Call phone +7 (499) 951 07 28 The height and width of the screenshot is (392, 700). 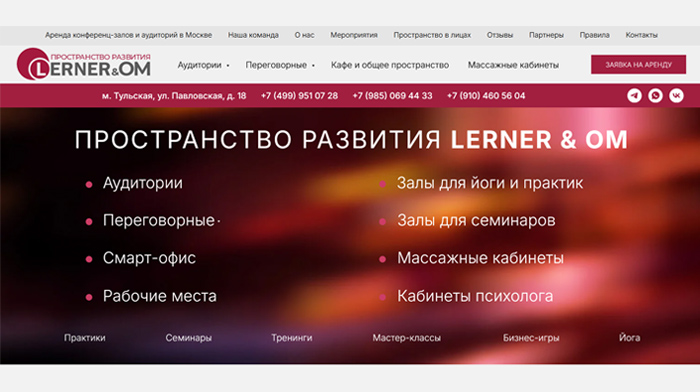[300, 96]
